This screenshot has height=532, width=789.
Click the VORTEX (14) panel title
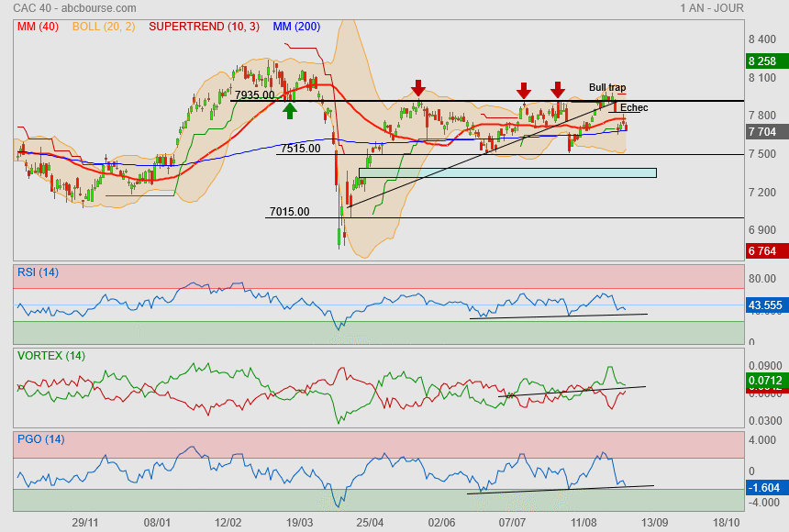click(x=50, y=355)
